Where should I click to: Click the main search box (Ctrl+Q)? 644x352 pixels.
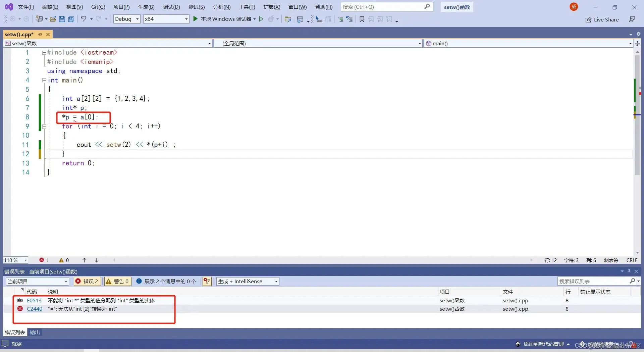(387, 7)
